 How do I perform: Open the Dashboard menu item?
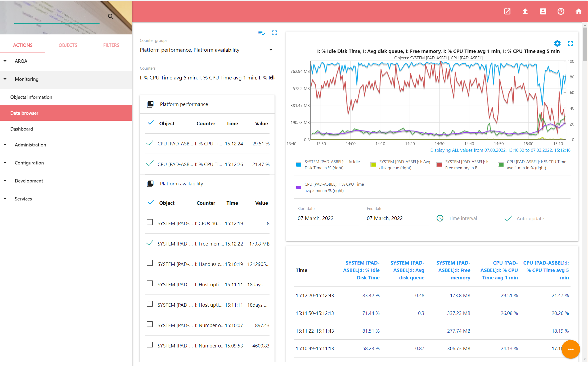[66, 129]
